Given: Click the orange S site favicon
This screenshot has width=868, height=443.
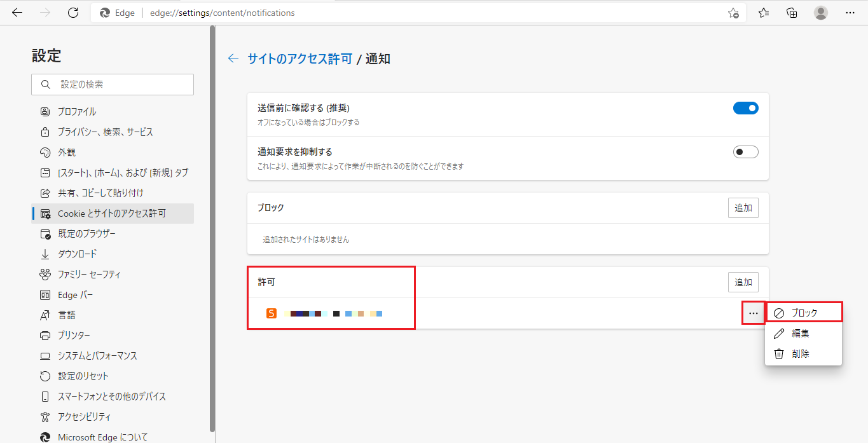Looking at the screenshot, I should coord(272,313).
